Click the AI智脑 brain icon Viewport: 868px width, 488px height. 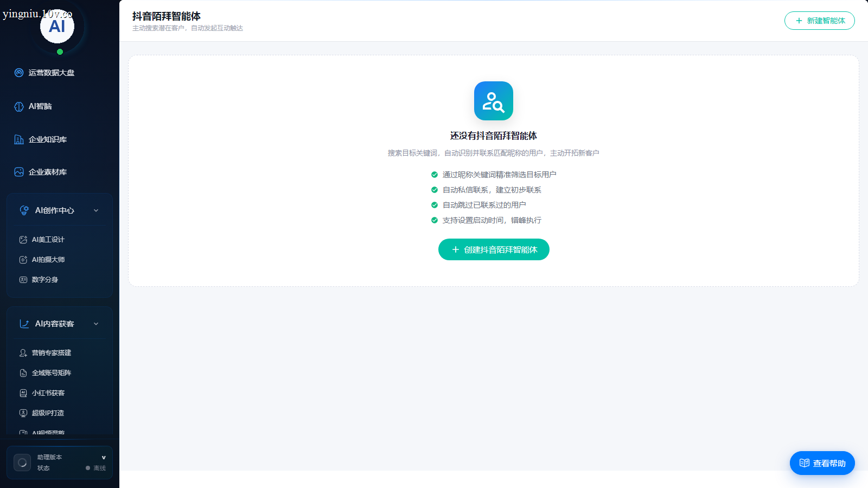pyautogui.click(x=19, y=106)
